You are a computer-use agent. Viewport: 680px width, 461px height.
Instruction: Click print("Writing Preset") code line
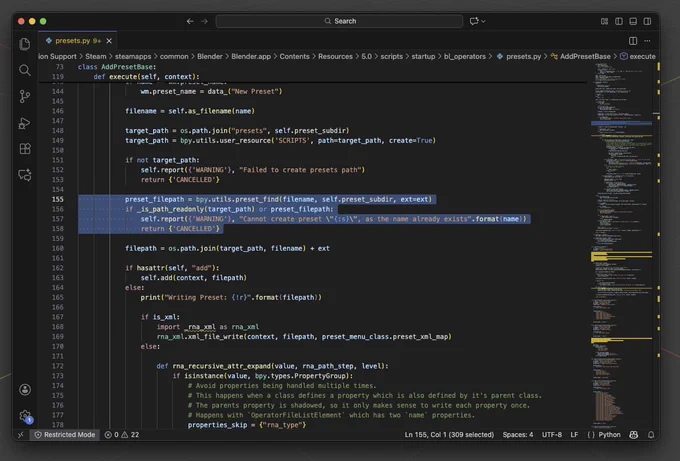click(x=231, y=298)
